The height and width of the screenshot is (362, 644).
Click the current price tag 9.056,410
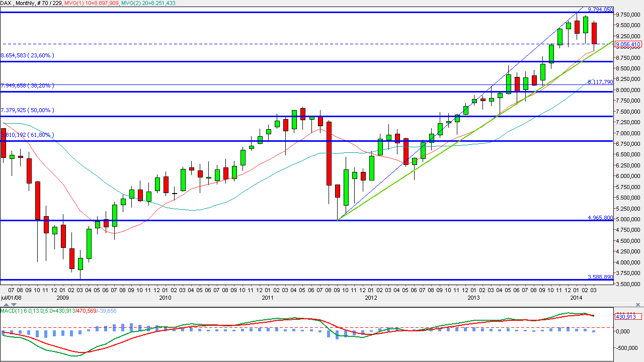(x=628, y=44)
